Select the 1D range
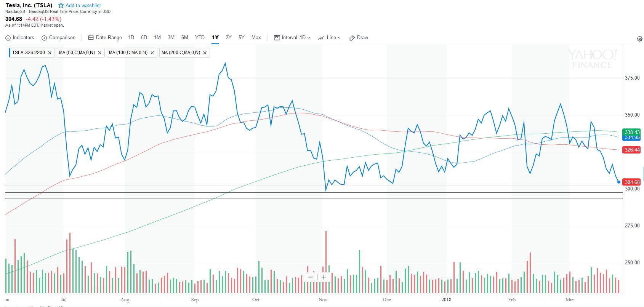Image resolution: width=644 pixels, height=307 pixels. (131, 38)
